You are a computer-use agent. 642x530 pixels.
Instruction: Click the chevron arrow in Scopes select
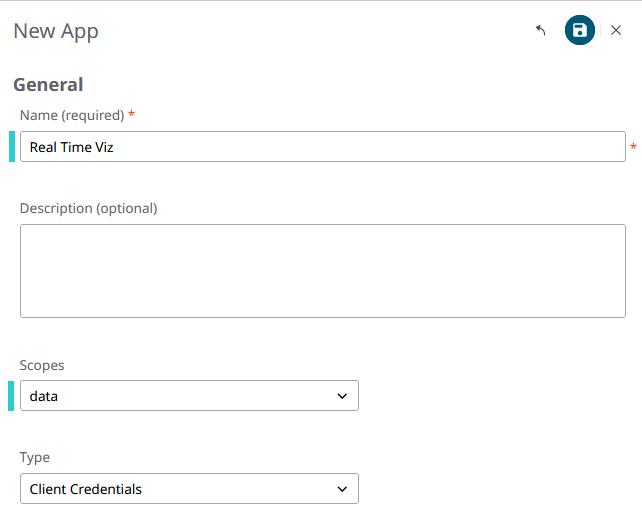pyautogui.click(x=342, y=396)
